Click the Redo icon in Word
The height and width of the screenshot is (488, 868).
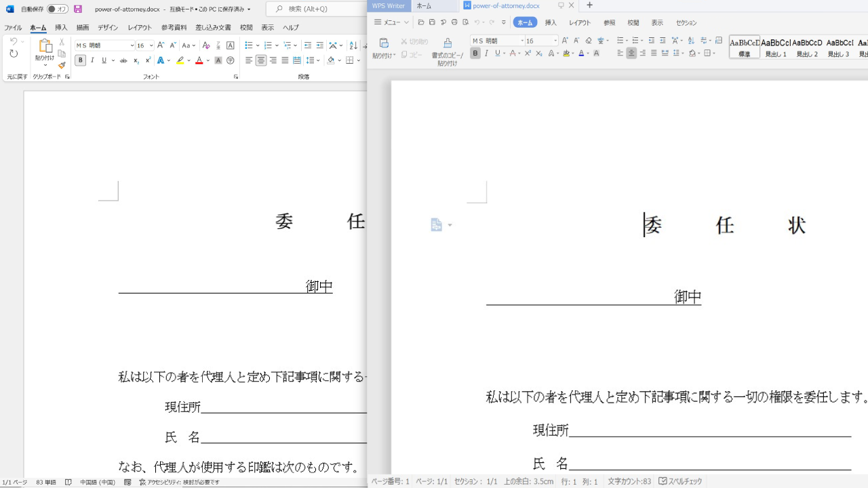[14, 54]
